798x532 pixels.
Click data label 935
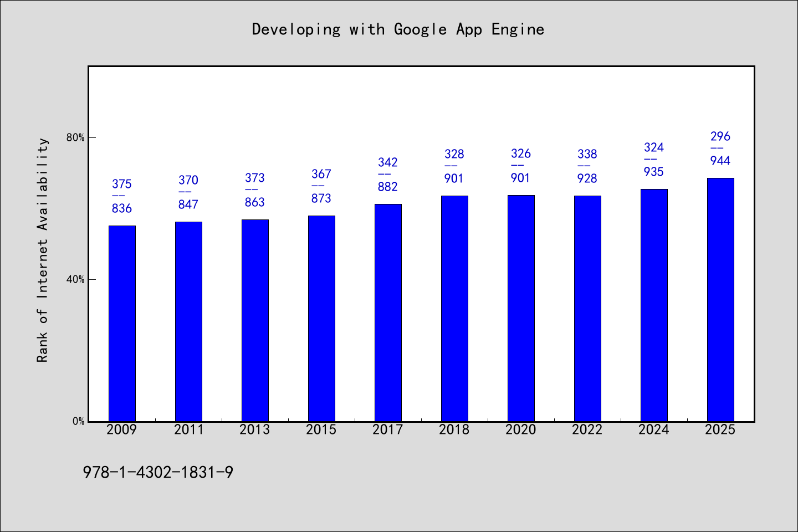pos(654,172)
